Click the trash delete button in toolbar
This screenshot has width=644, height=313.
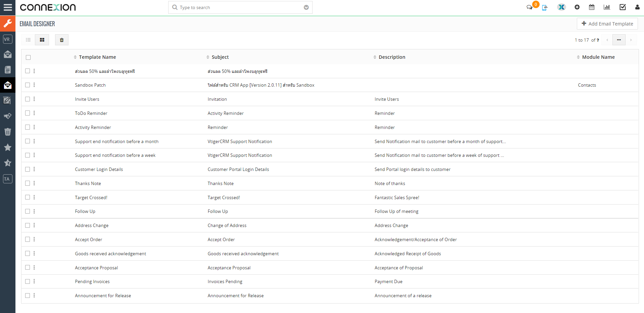point(62,40)
